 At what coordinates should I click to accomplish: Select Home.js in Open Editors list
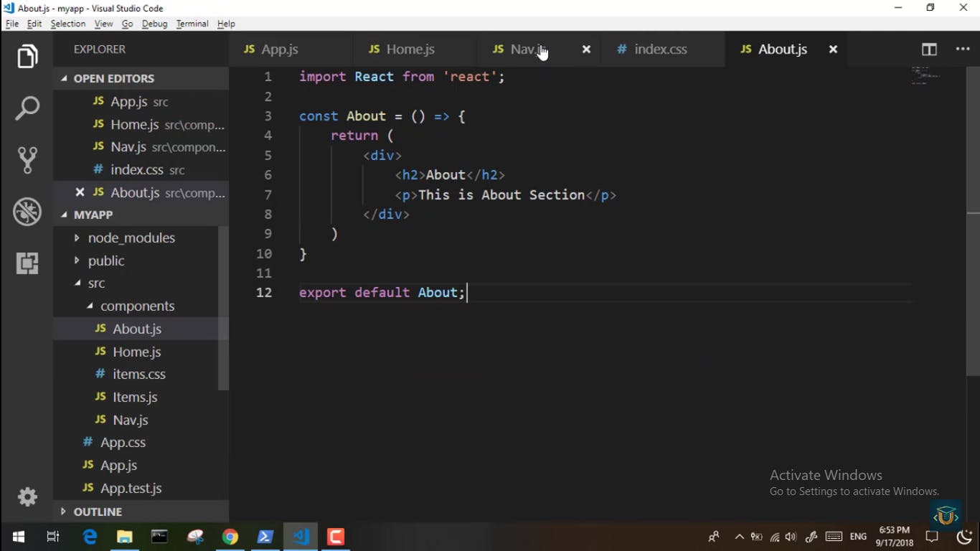tap(141, 124)
